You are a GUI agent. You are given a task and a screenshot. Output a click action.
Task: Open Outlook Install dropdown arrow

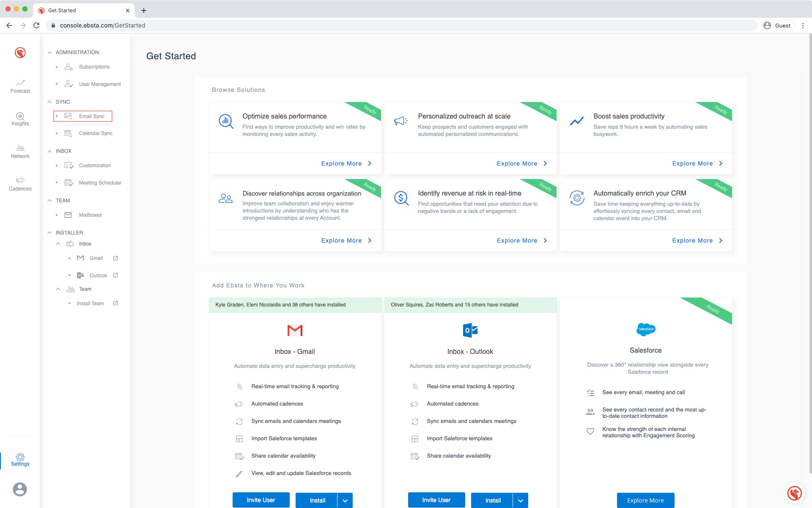521,500
